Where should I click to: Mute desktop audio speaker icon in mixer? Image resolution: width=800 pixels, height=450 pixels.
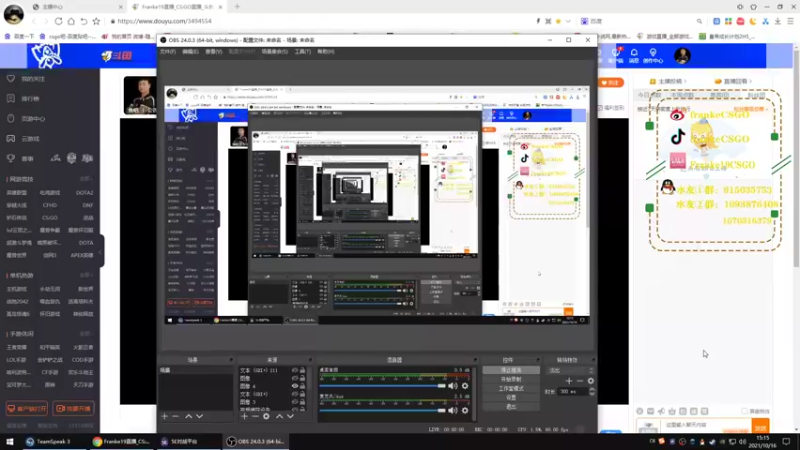[x=453, y=386]
